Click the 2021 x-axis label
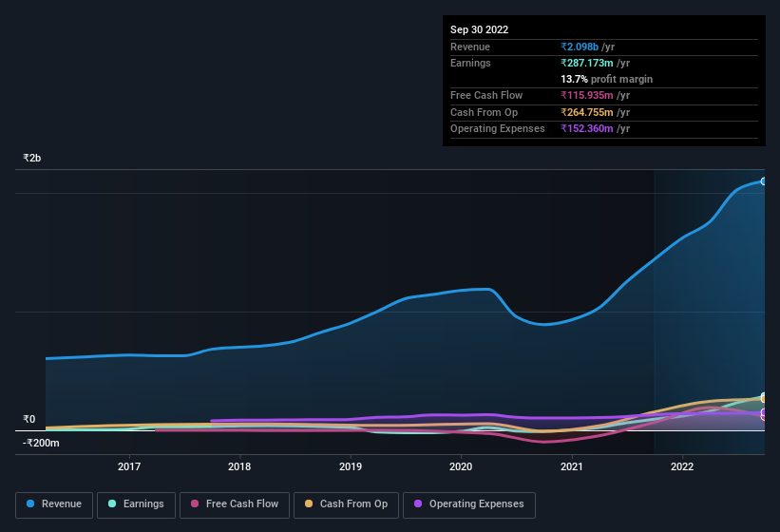Image resolution: width=780 pixels, height=532 pixels. click(x=572, y=466)
